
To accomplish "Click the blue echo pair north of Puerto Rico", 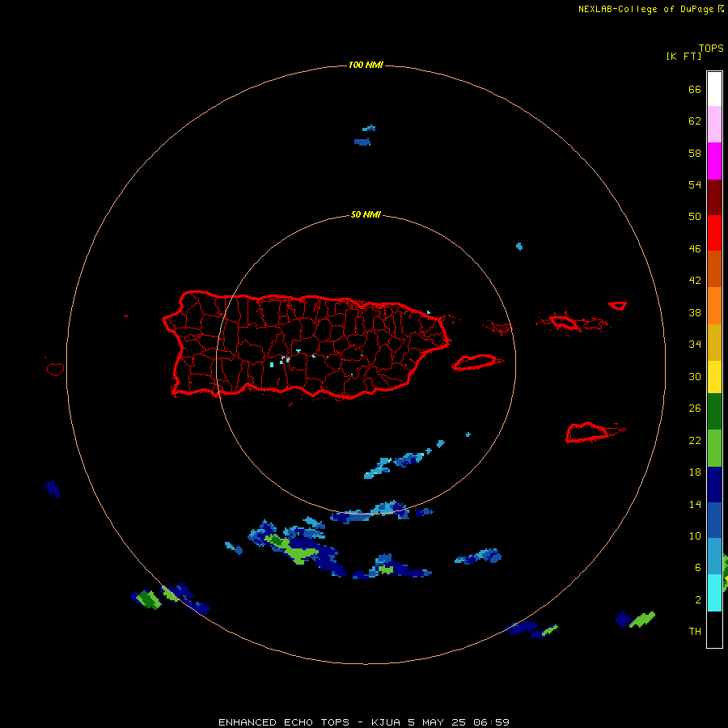I will click(x=366, y=135).
